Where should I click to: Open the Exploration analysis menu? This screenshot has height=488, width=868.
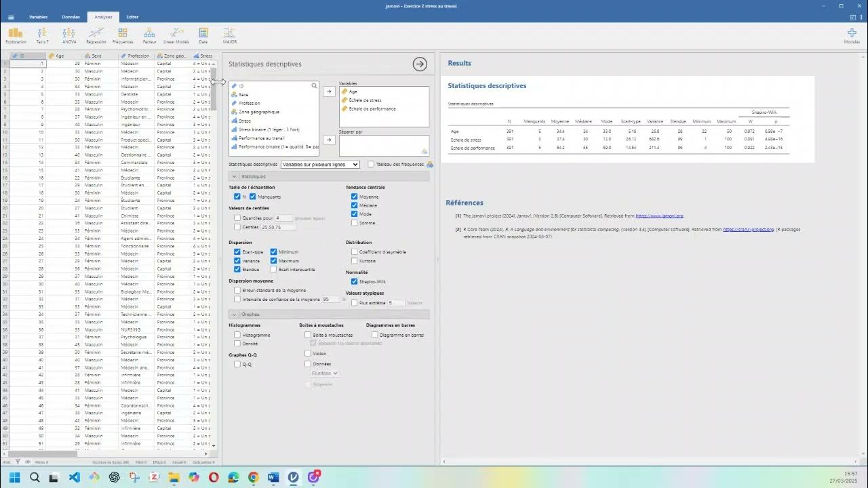16,35
